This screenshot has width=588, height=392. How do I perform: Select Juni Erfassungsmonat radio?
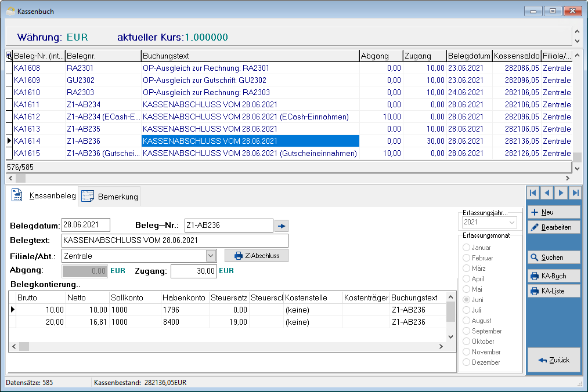(466, 299)
